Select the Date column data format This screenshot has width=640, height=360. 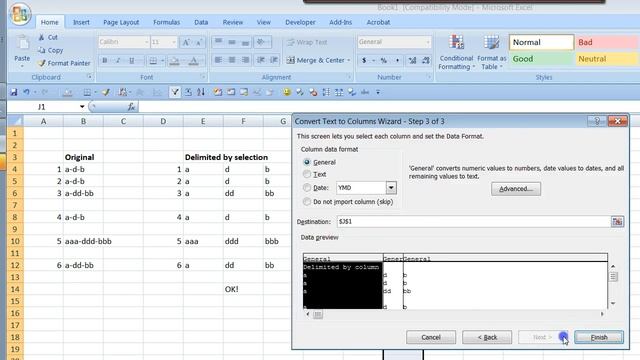pyautogui.click(x=307, y=188)
